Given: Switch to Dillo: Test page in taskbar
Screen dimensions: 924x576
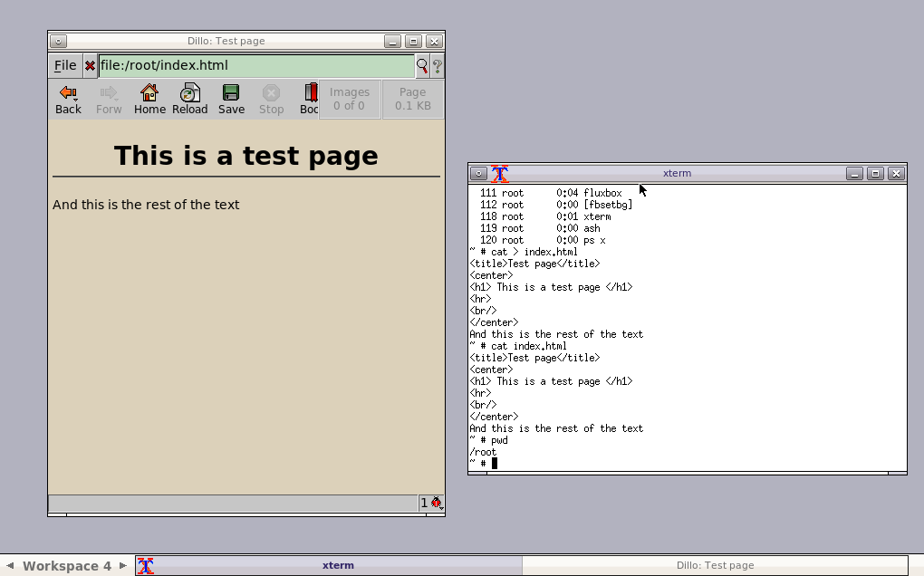Looking at the screenshot, I should point(715,565).
